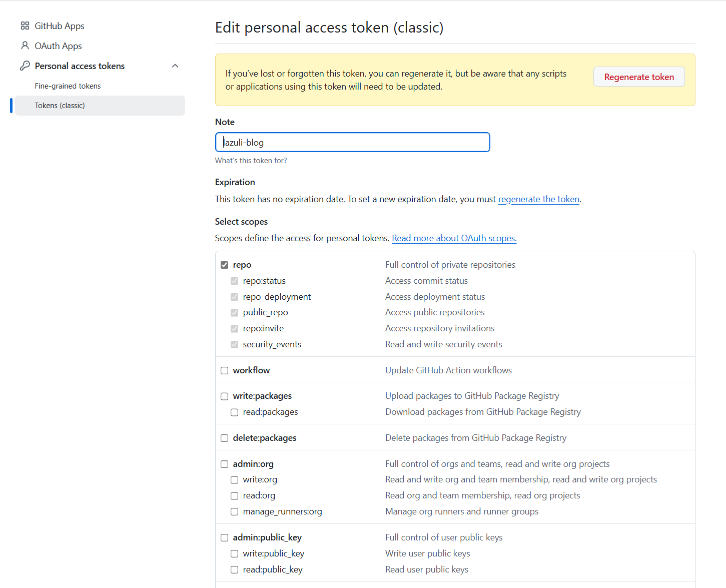Enable the workflow scope checkbox

pyautogui.click(x=225, y=371)
